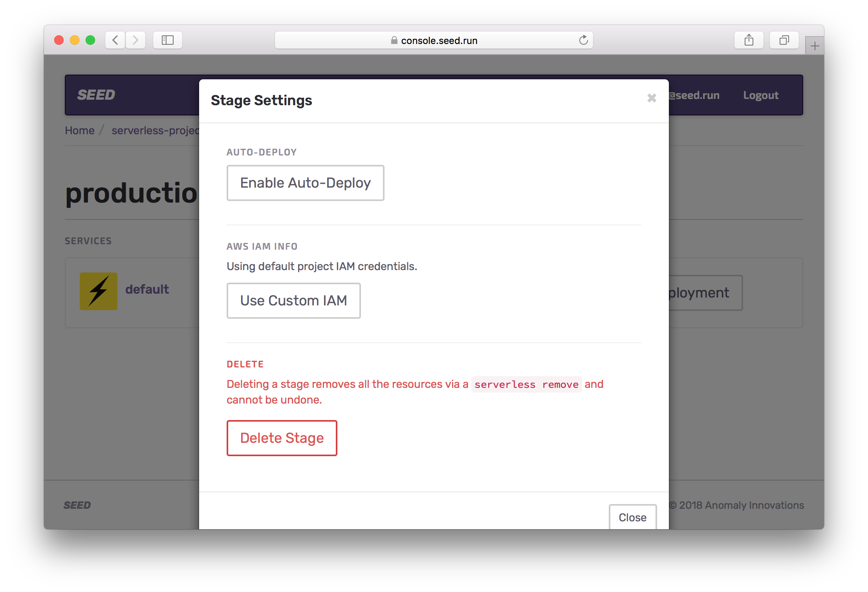
Task: Click the reload page icon
Action: pos(584,40)
